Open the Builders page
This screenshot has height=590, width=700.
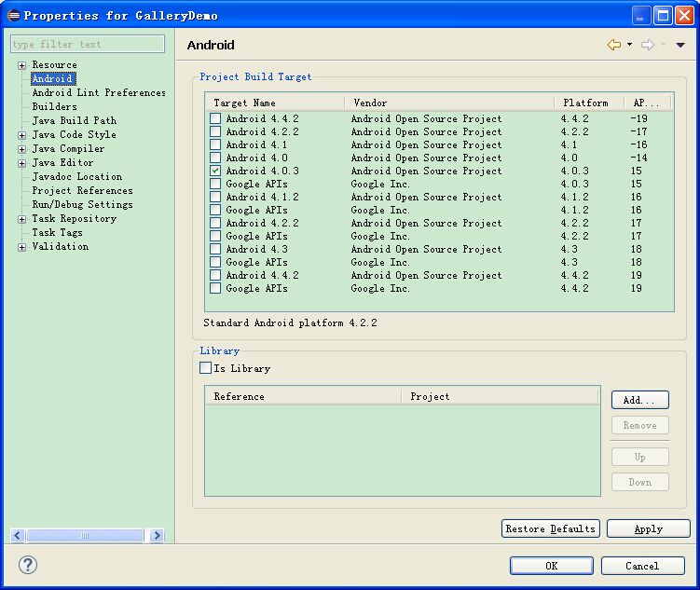click(54, 106)
